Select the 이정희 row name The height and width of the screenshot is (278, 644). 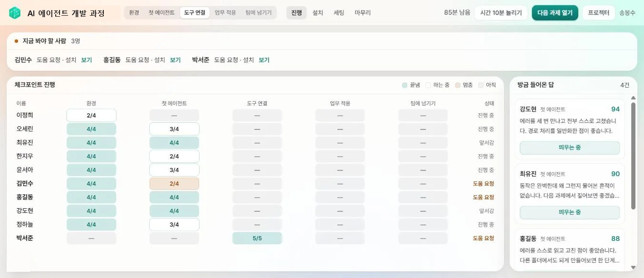tap(25, 115)
